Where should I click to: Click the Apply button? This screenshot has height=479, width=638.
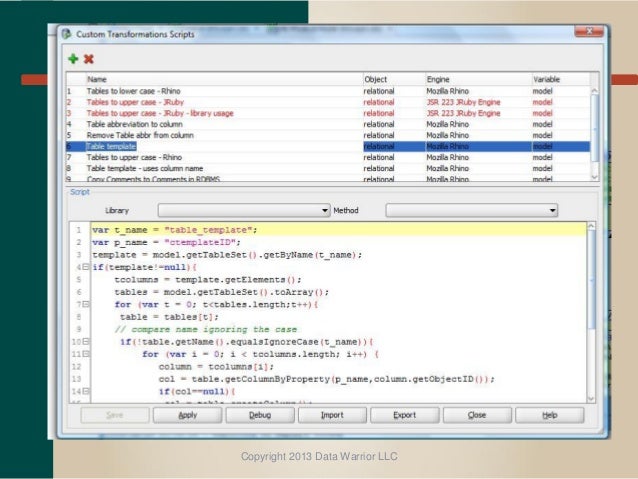click(188, 415)
